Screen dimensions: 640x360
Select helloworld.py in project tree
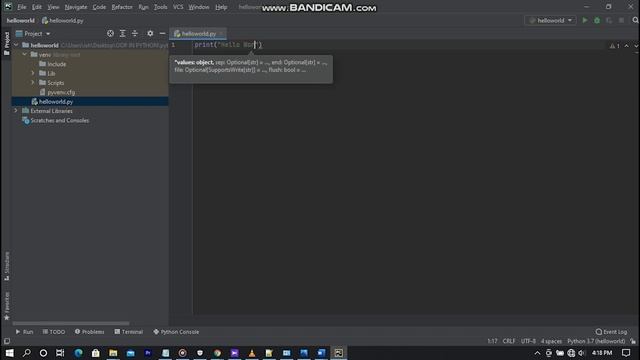point(52,102)
